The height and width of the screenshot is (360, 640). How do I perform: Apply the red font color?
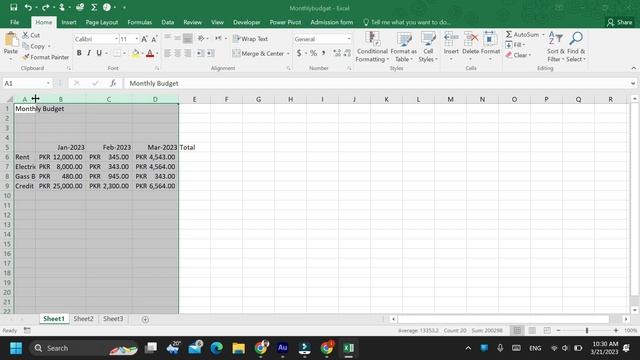pos(150,53)
